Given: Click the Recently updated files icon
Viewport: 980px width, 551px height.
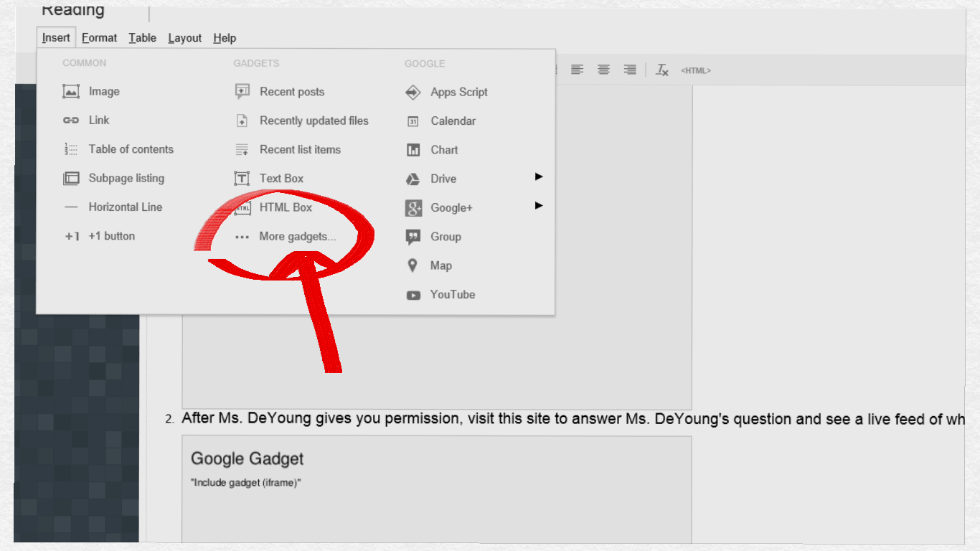Looking at the screenshot, I should 242,121.
